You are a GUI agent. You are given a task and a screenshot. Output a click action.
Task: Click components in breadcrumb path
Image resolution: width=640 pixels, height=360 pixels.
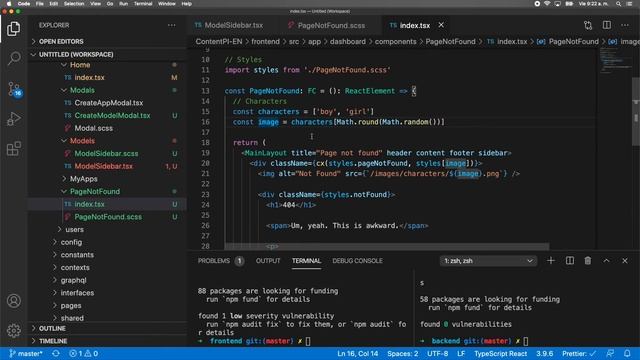(396, 42)
